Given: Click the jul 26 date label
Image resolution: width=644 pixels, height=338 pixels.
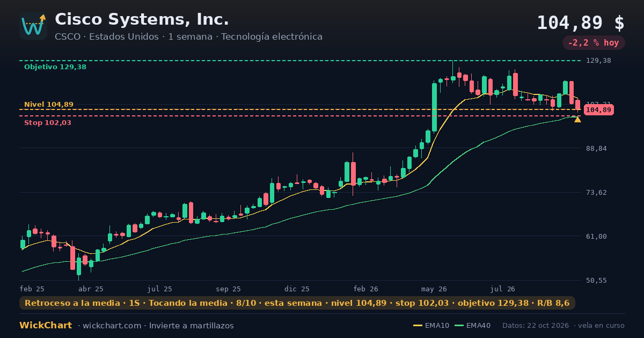Looking at the screenshot, I should click(503, 289).
